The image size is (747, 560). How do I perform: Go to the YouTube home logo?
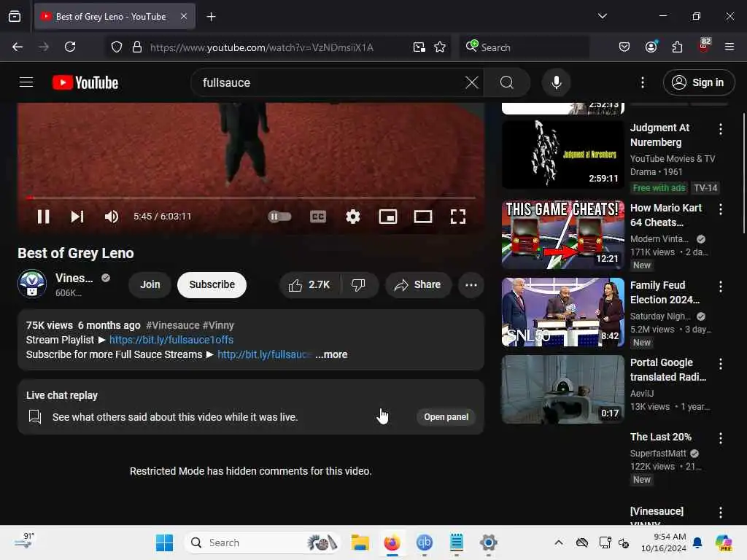click(x=85, y=82)
